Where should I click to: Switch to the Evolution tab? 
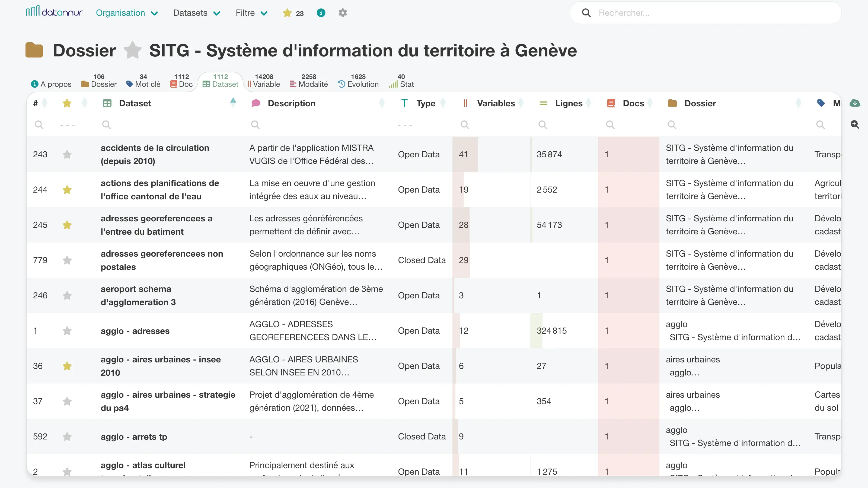pos(358,81)
